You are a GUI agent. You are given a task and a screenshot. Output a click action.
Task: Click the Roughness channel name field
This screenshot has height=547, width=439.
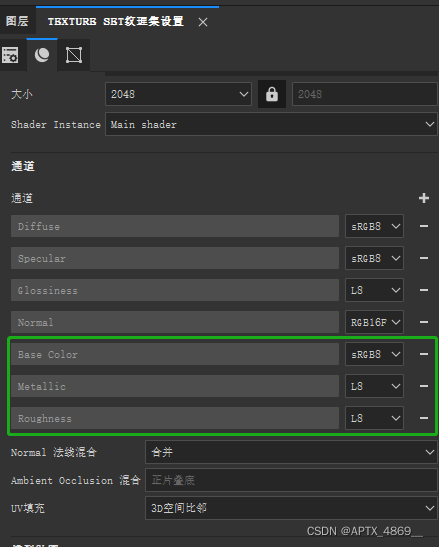[175, 418]
